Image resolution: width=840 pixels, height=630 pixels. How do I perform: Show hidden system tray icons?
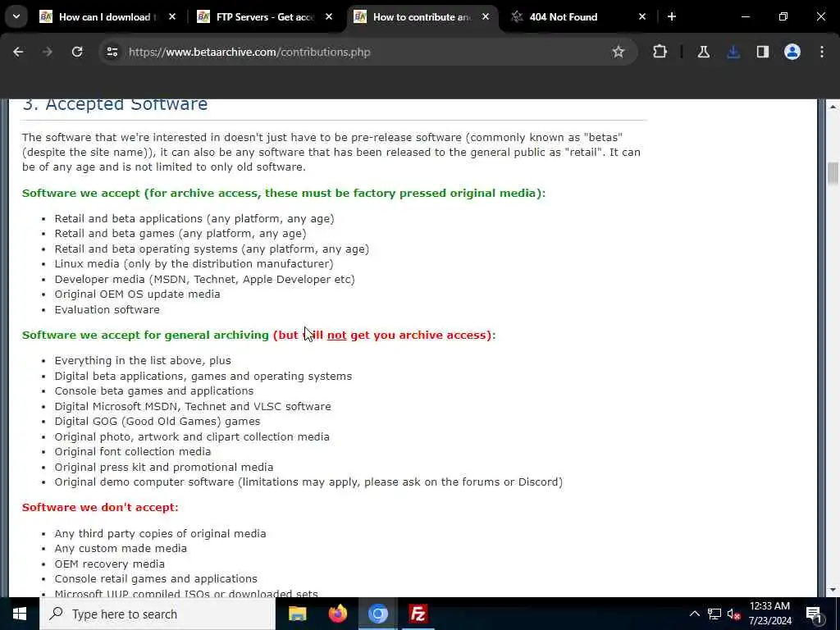click(694, 614)
